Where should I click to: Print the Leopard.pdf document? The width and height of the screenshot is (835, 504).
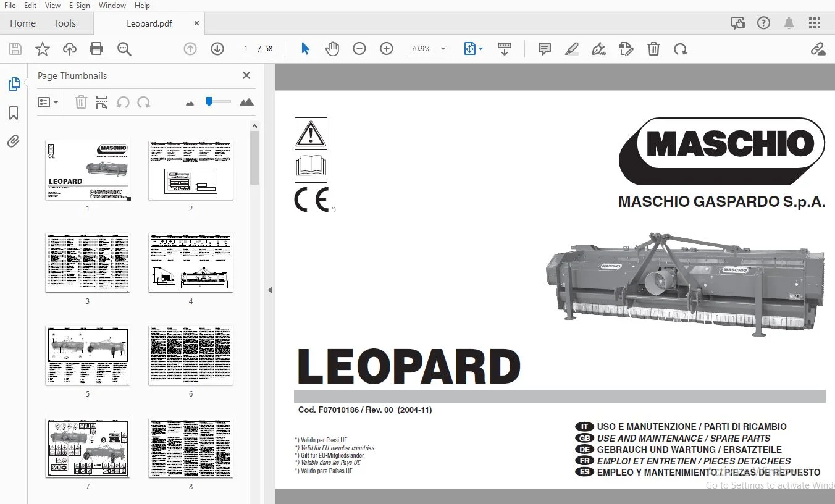(96, 49)
